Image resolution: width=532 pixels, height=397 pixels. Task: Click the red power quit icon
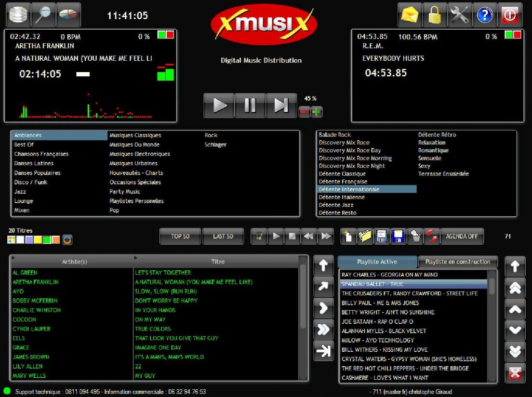510,15
